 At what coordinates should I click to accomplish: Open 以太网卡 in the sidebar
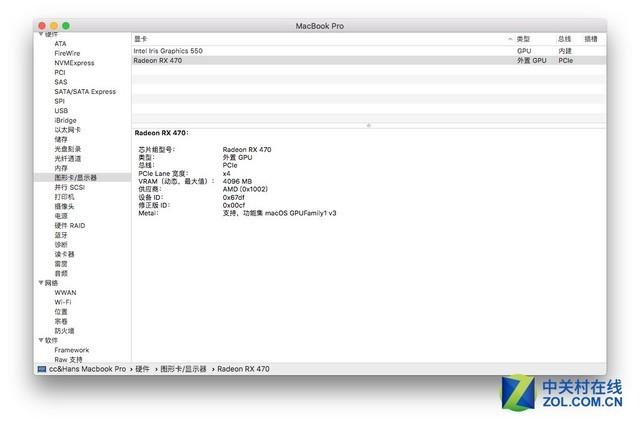(x=67, y=130)
